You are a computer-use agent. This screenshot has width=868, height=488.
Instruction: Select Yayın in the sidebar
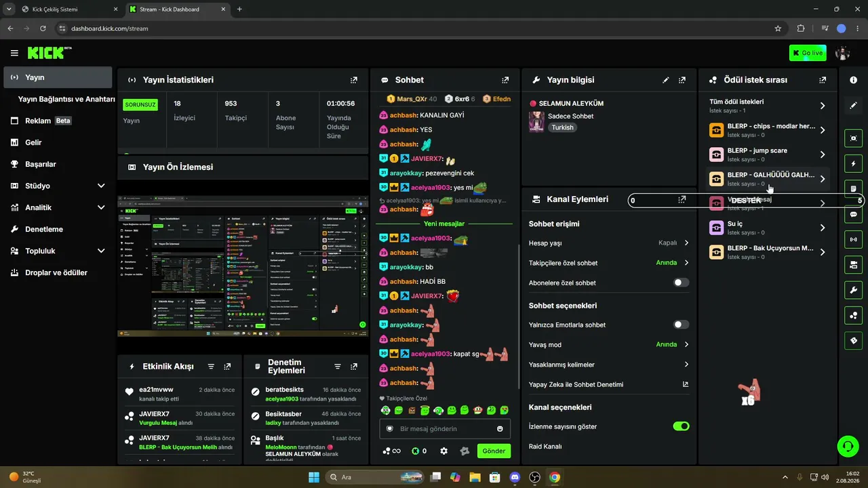58,77
